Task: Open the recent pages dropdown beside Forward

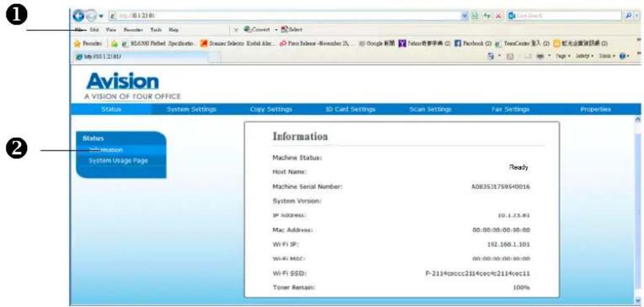Action: tap(101, 16)
